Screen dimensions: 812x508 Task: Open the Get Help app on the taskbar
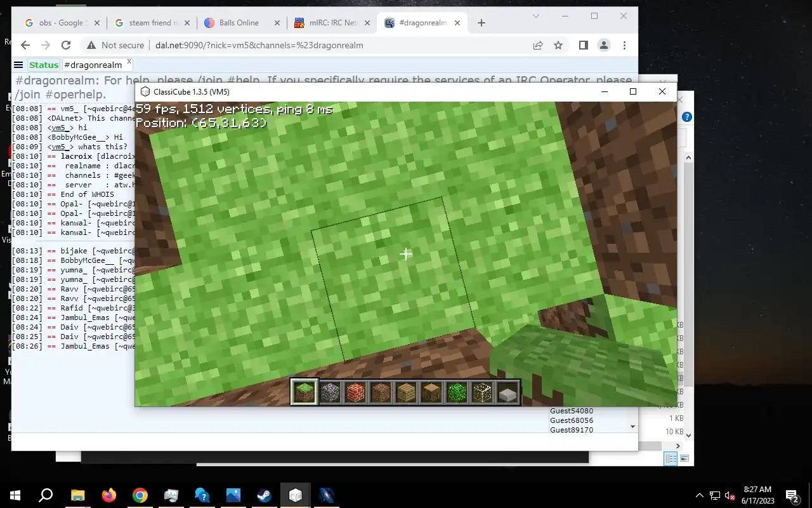(x=202, y=495)
